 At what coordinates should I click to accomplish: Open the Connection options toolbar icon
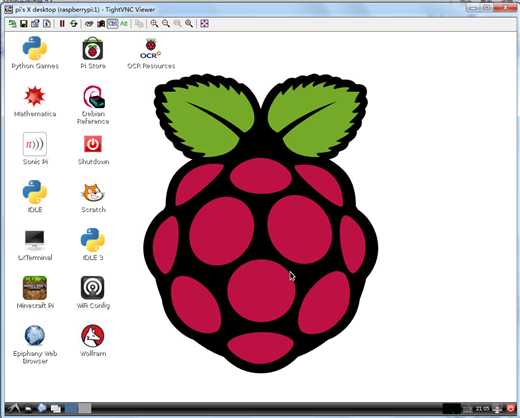click(35, 23)
